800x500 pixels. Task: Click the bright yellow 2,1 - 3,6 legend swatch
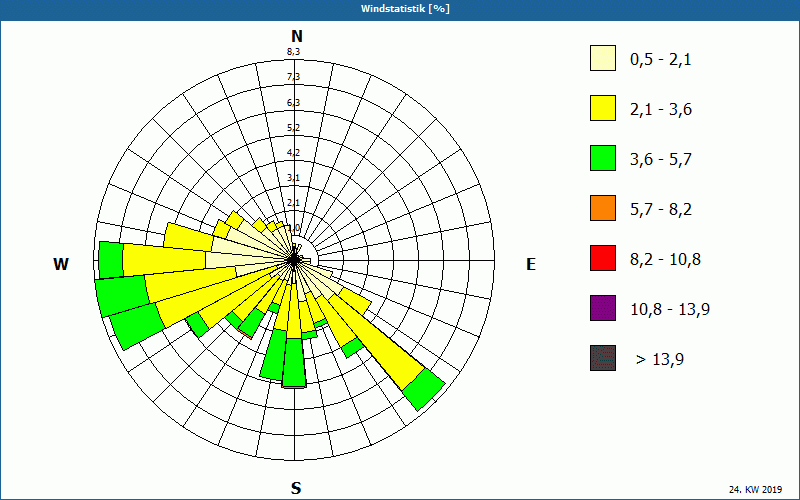(x=603, y=108)
